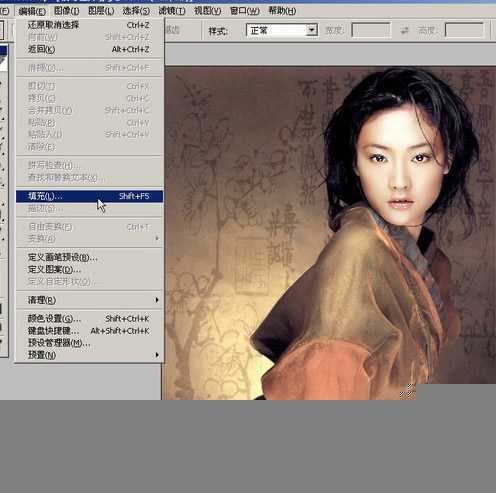Expand the 清理(R) submenu
Viewport: 496px width, 493px height.
click(x=89, y=300)
